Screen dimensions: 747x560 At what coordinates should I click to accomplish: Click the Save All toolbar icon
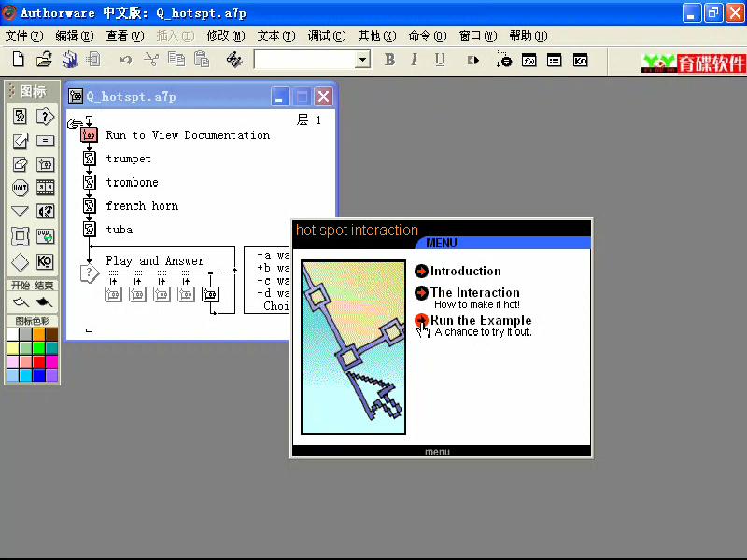click(70, 60)
